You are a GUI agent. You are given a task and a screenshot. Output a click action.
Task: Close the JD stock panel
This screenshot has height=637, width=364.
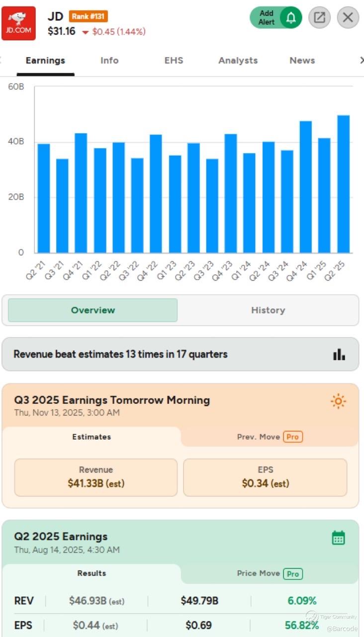(348, 18)
